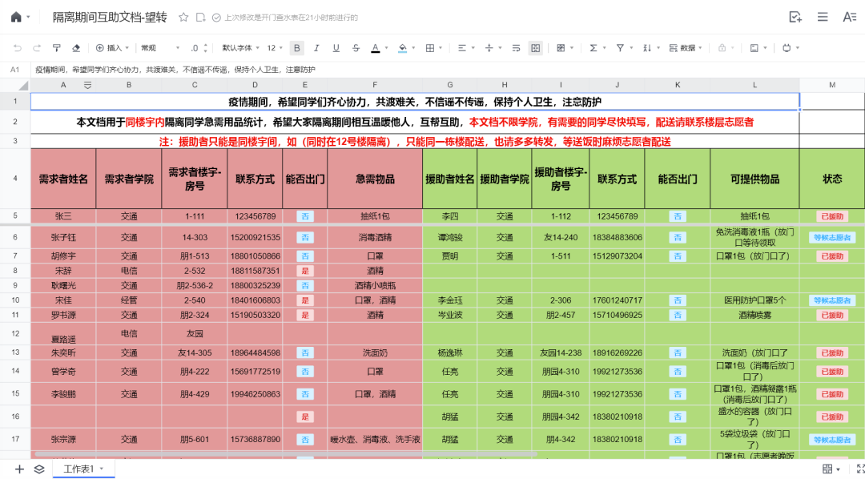866x479 pixels.
Task: Click the 已援助 status tag in row 5
Action: (831, 216)
